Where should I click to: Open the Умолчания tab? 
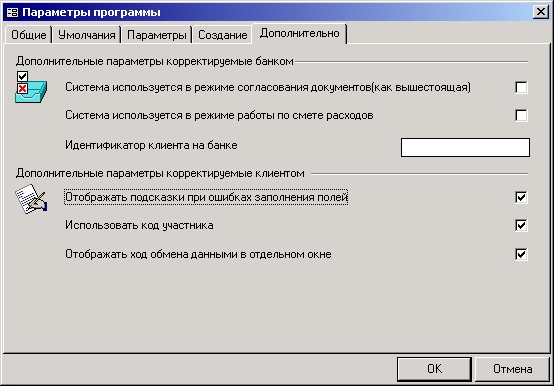pos(87,35)
